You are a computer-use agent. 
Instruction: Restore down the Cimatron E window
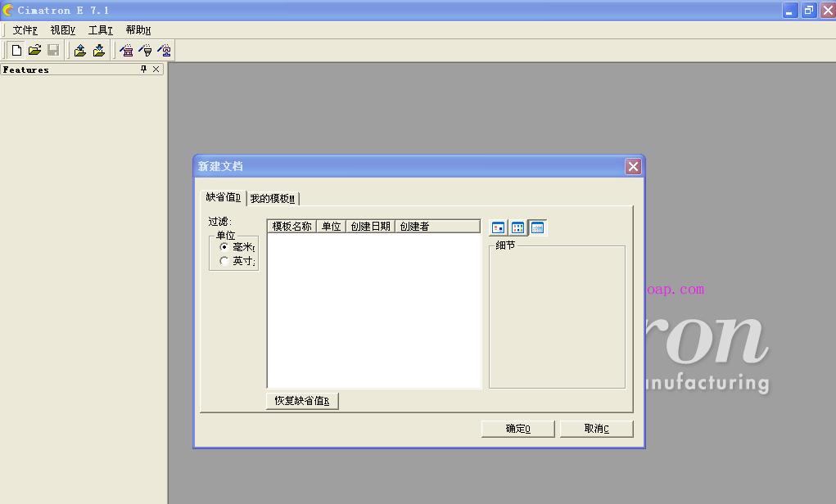(x=809, y=10)
